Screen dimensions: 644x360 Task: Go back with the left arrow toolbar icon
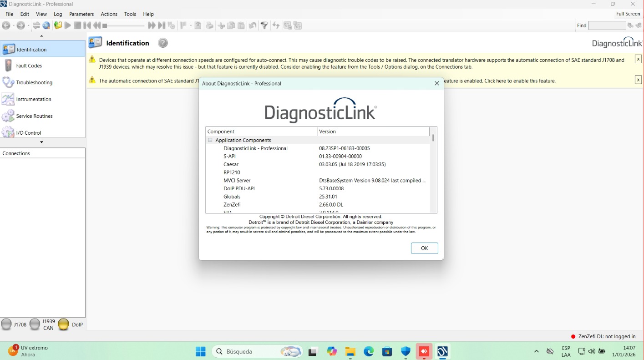6,25
